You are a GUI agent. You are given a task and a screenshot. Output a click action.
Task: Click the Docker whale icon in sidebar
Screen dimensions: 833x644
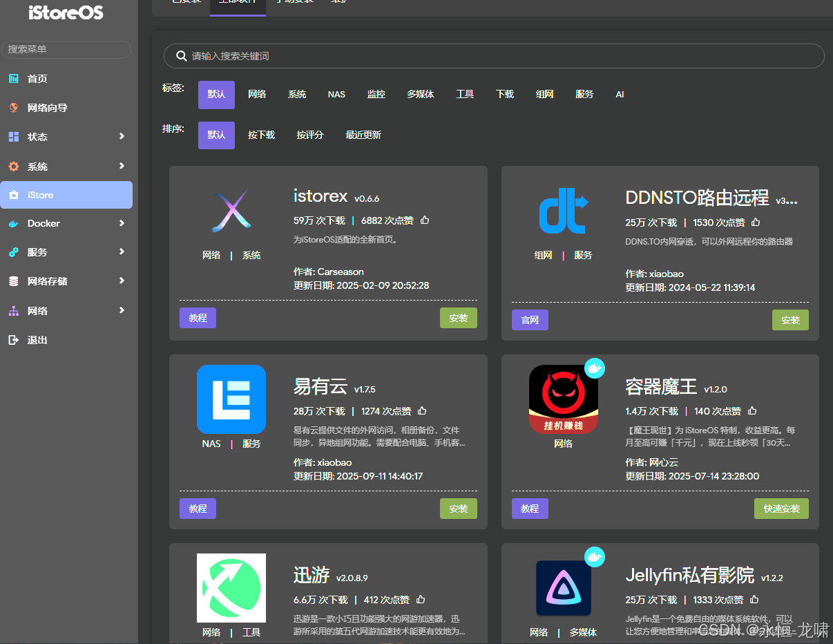[x=14, y=223]
